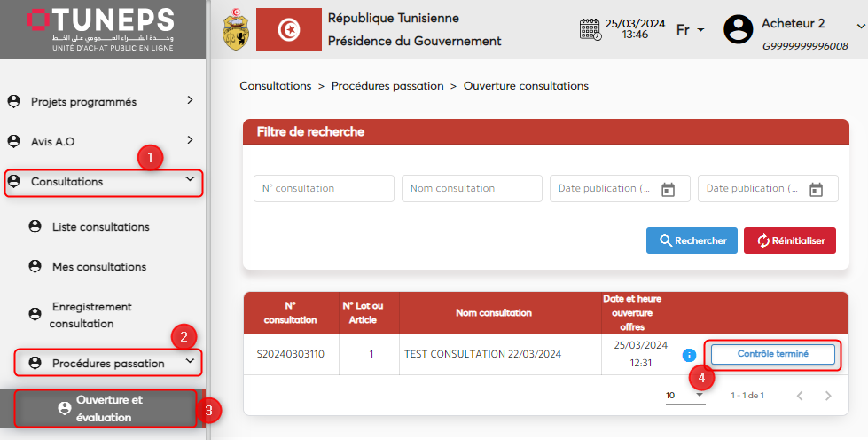
Task: Click the calendar clock icon in header
Action: [590, 29]
